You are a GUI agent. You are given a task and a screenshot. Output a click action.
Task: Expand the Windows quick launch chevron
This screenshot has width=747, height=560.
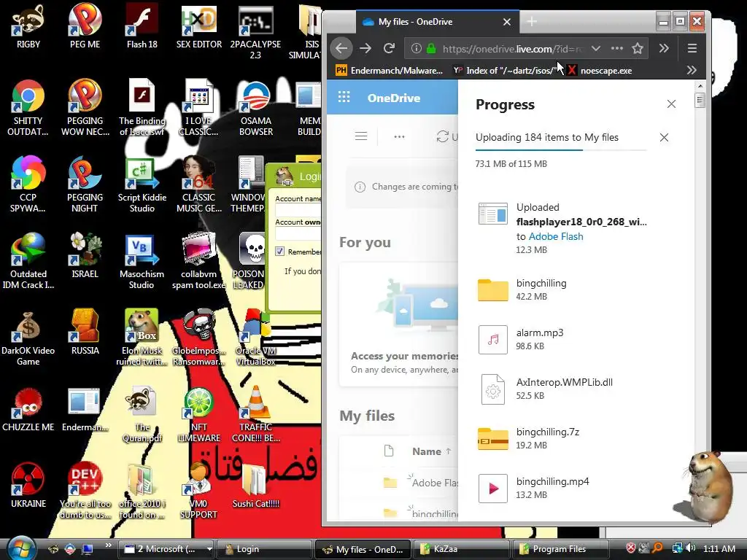(x=108, y=545)
